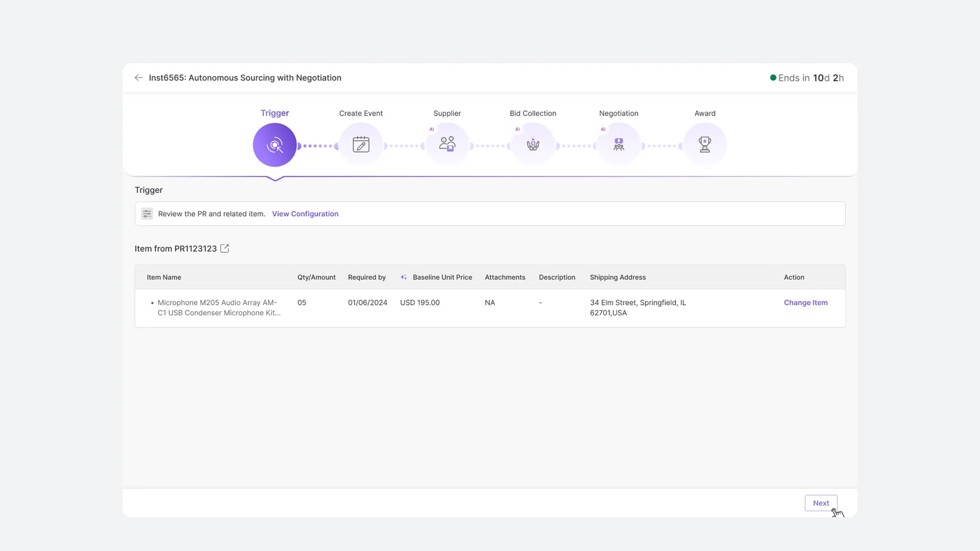Click the configuration sliders icon
The image size is (980, 551).
click(x=147, y=214)
